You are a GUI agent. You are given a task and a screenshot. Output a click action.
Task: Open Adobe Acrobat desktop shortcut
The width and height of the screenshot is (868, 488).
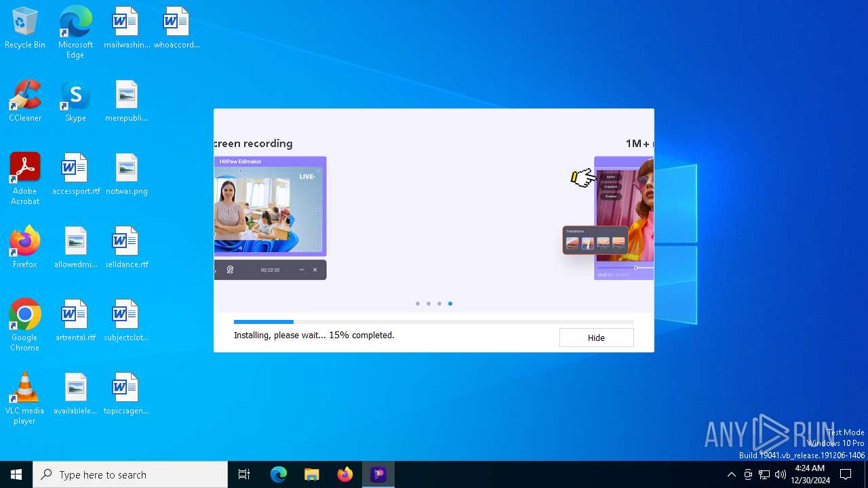pos(25,179)
